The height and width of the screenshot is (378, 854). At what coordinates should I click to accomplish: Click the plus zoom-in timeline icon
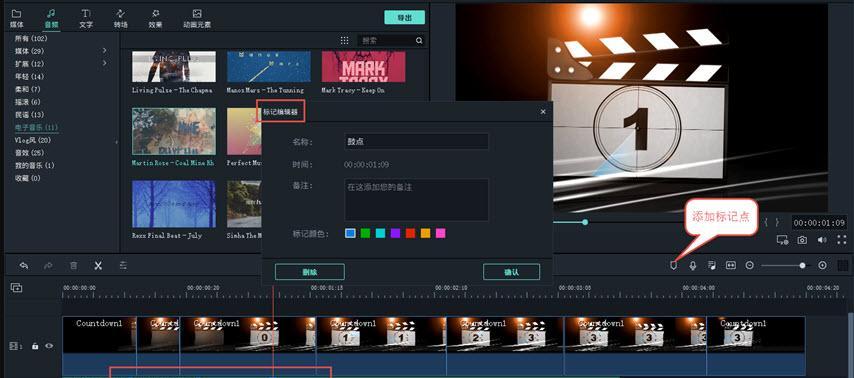[822, 265]
